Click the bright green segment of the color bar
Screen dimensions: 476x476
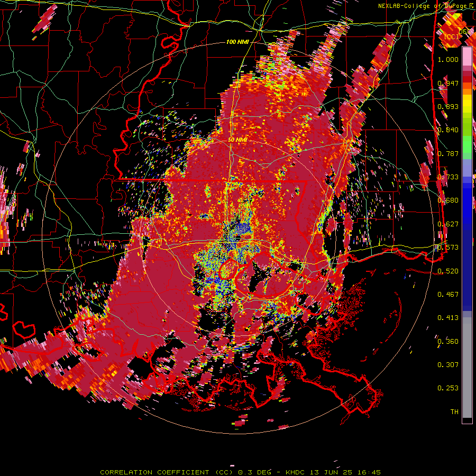click(x=467, y=145)
